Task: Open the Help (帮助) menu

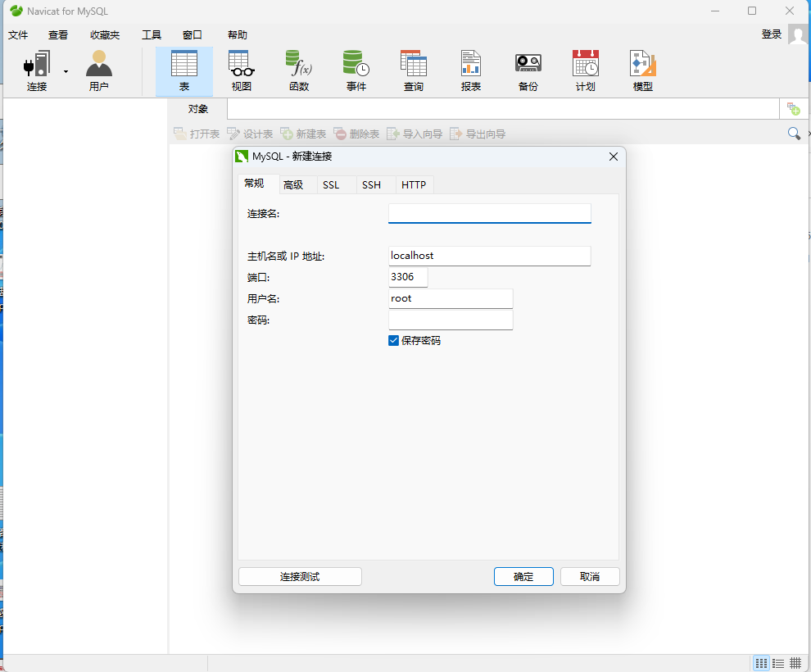Action: coord(238,34)
